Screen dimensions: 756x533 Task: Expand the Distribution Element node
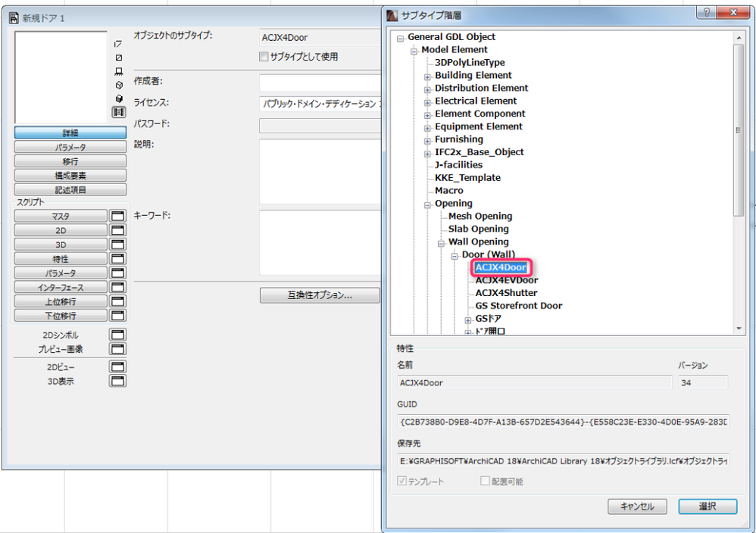click(x=427, y=89)
